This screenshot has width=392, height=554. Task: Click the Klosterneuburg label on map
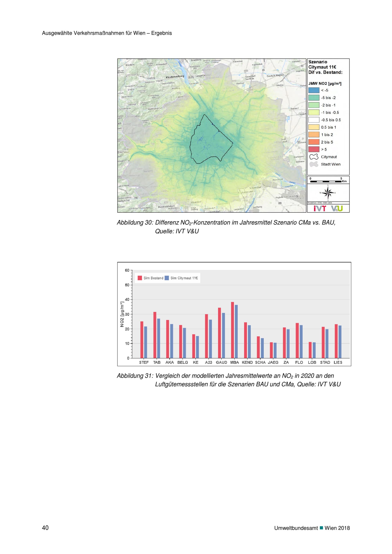click(175, 77)
